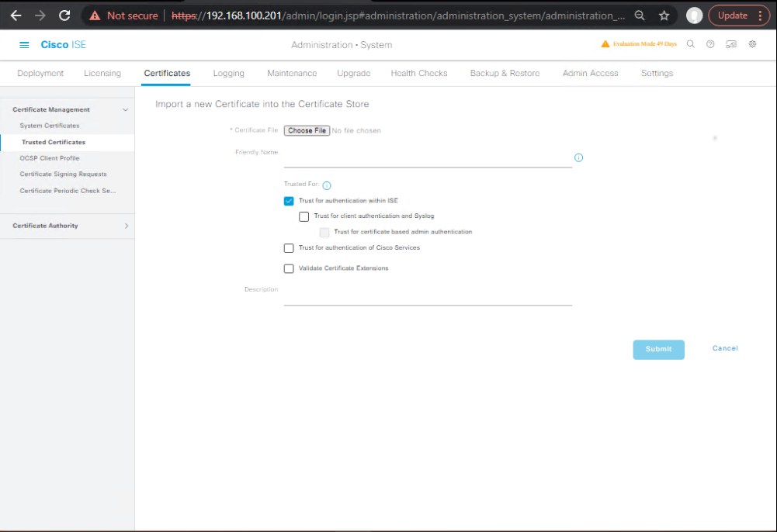This screenshot has height=532, width=777.
Task: Click the Trusted For info icon
Action: click(x=327, y=185)
